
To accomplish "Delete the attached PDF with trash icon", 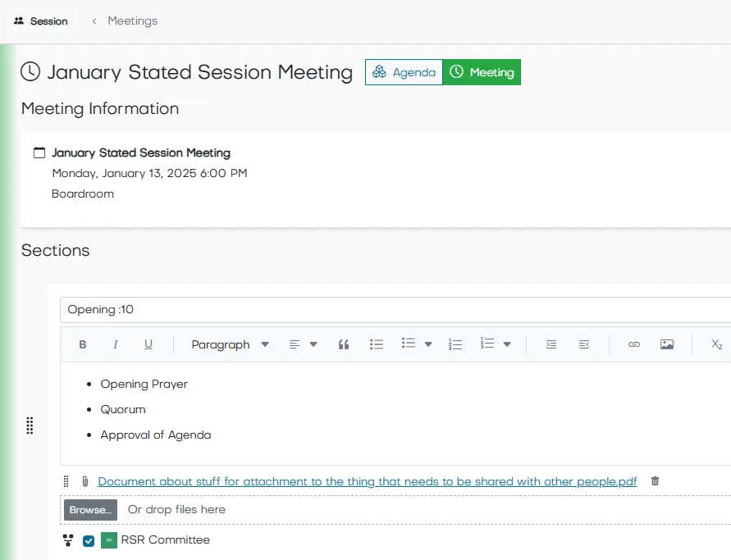I will (x=655, y=480).
